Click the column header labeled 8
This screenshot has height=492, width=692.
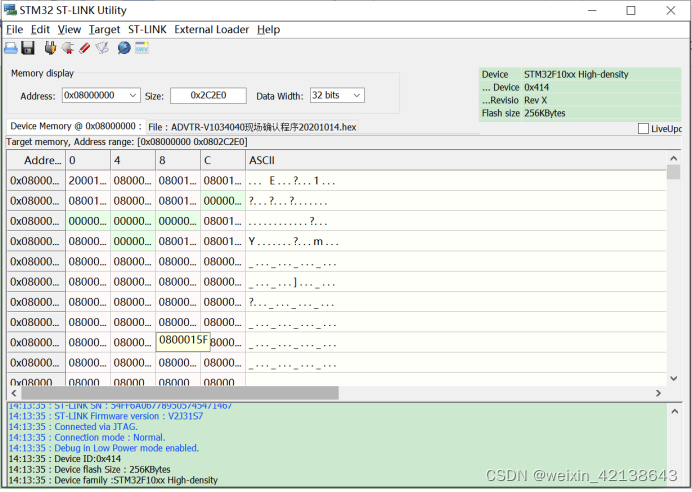178,160
